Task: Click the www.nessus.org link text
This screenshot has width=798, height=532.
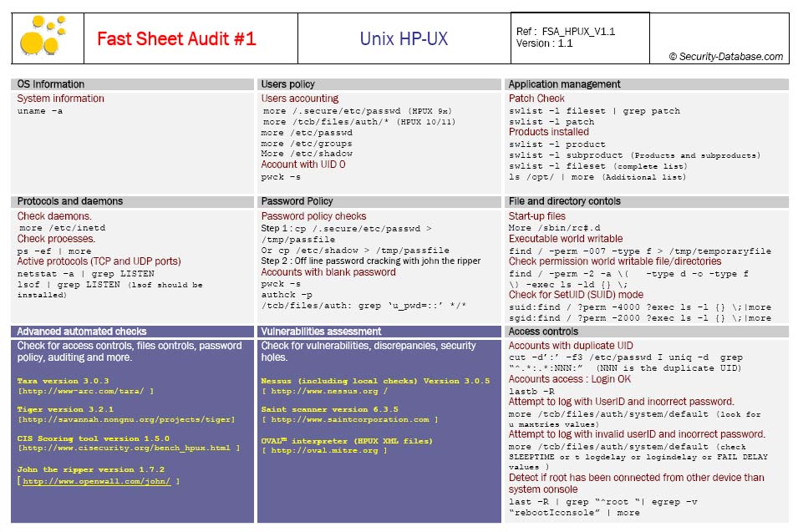Action: [324, 391]
